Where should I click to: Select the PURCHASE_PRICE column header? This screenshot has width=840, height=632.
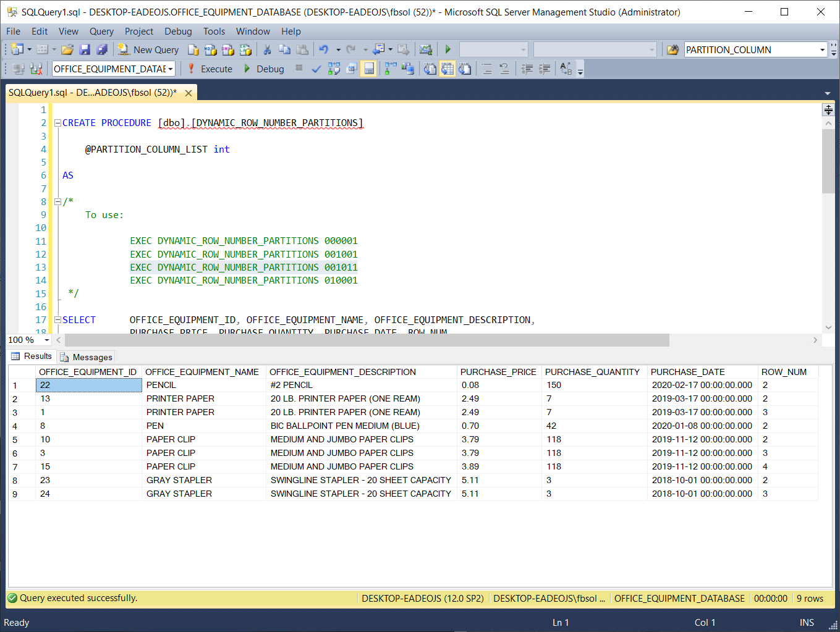click(x=498, y=372)
